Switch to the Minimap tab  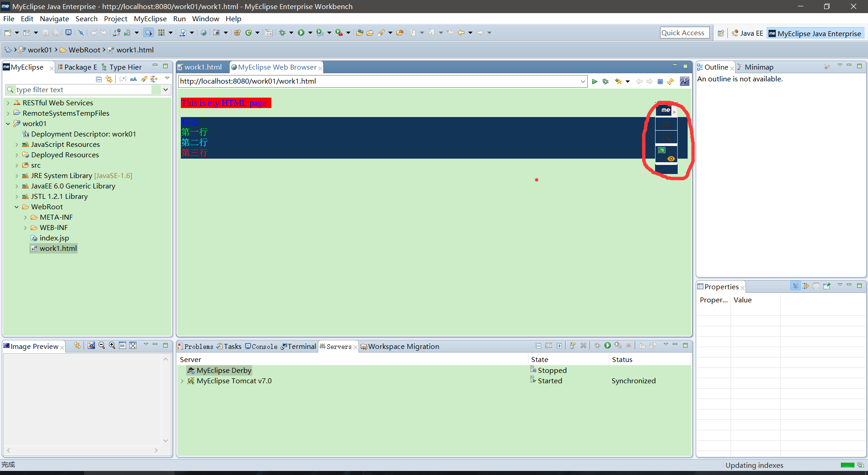coord(755,67)
